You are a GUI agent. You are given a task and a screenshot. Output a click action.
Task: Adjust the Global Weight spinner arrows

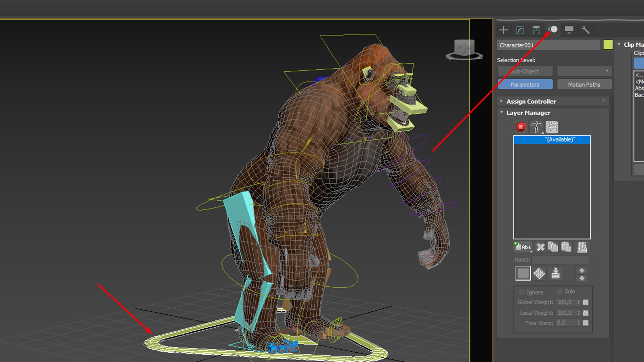[x=579, y=302]
